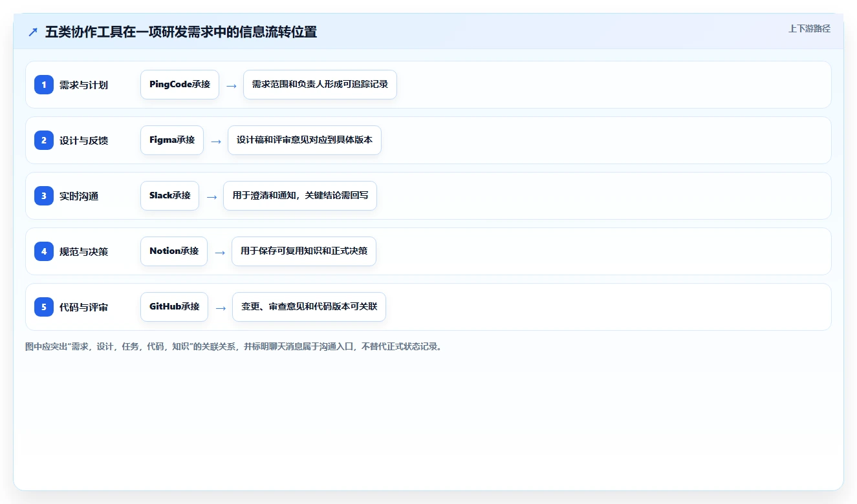The width and height of the screenshot is (857, 504).
Task: Click the 变更、审查意见和代码版本可关联 box
Action: 309,307
